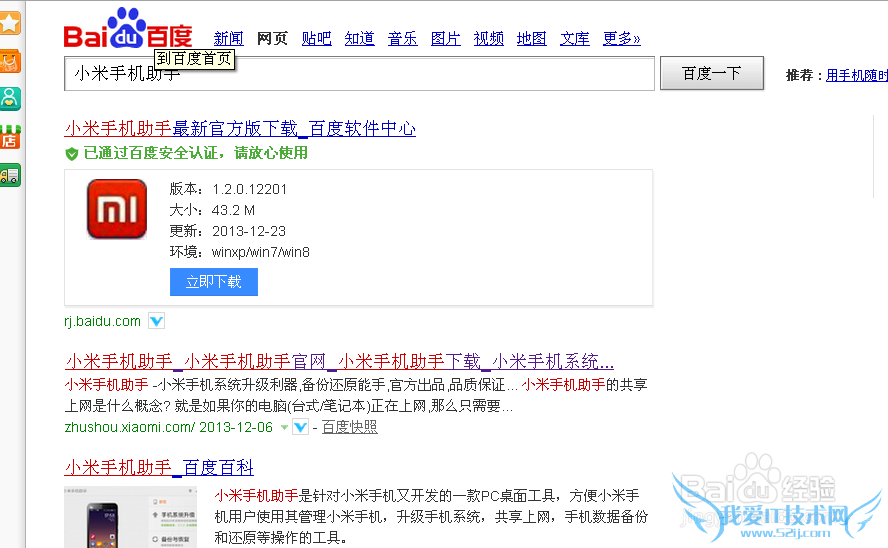Select the 网页 tab
Image resolution: width=888 pixels, height=548 pixels.
[x=272, y=38]
